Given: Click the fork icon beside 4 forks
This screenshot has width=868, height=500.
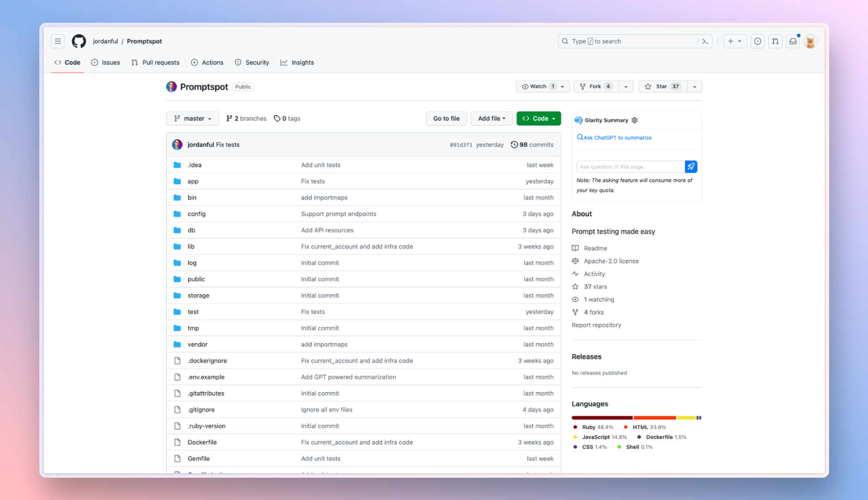Looking at the screenshot, I should click(x=575, y=312).
